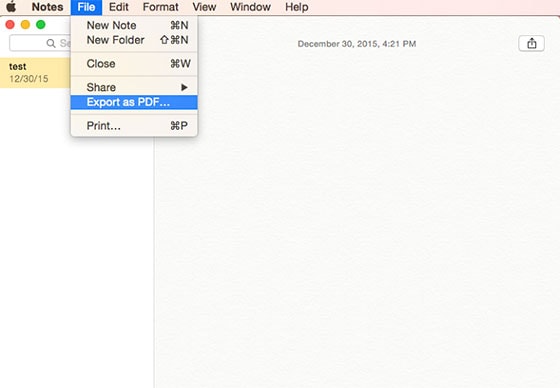Open the Apple menu icon
560x388 pixels.
[11, 7]
